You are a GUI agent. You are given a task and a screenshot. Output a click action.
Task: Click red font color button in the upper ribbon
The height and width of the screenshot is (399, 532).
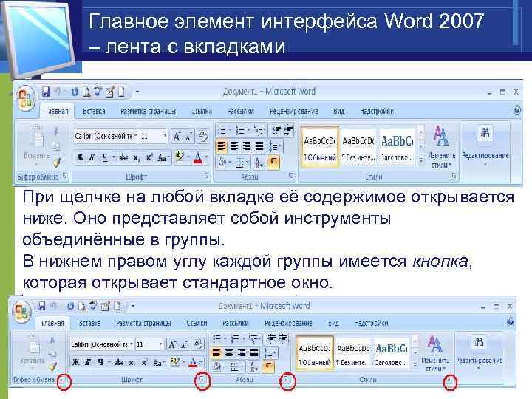(198, 158)
